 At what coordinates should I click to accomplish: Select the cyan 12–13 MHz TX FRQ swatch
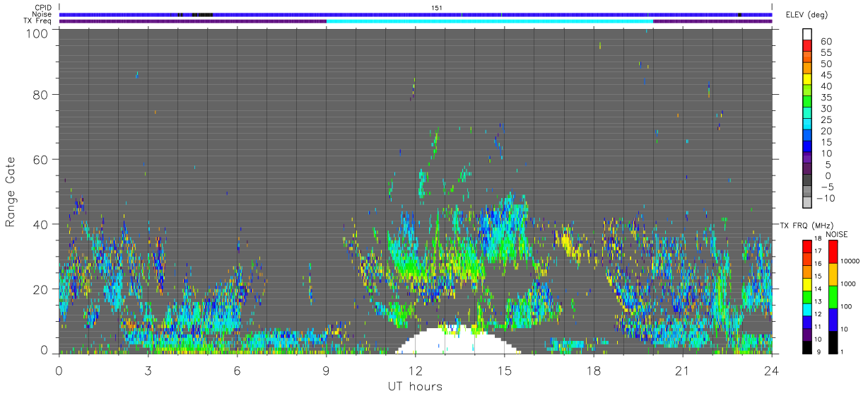click(807, 309)
